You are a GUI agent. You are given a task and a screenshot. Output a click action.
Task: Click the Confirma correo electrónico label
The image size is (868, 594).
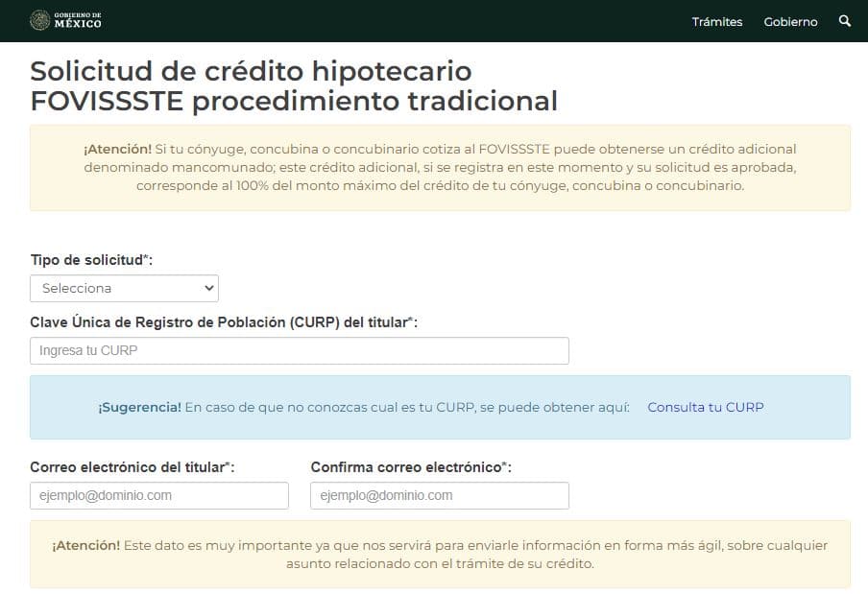(411, 467)
